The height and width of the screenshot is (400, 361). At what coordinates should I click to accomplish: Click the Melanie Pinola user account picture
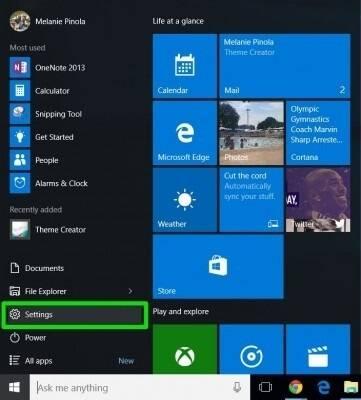(20, 21)
